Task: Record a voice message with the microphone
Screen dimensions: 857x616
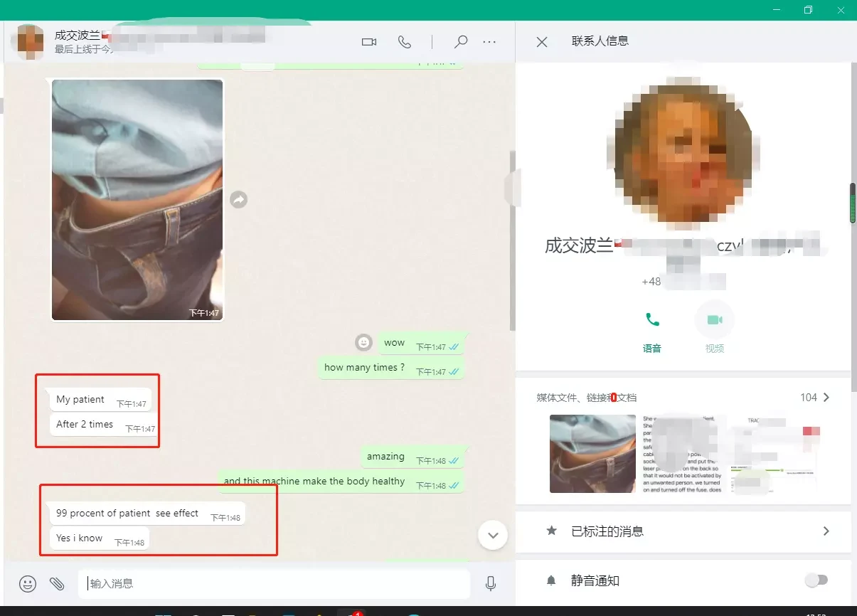Action: 490,584
